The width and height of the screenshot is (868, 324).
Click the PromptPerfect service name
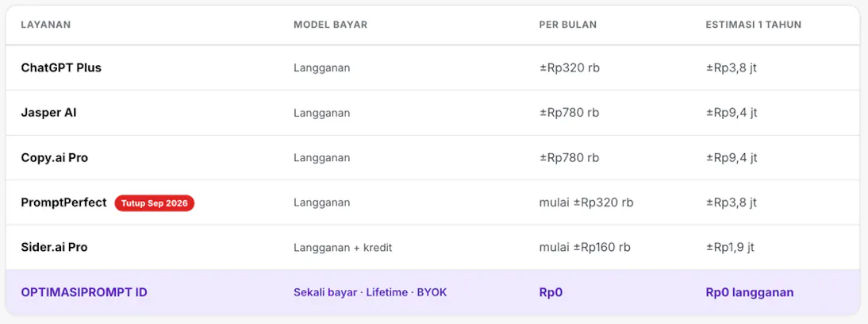63,202
